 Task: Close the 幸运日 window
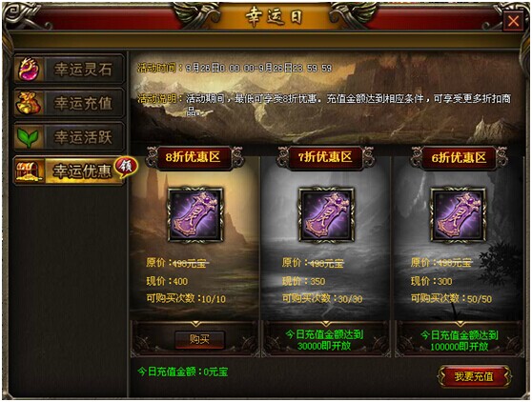[x=513, y=21]
